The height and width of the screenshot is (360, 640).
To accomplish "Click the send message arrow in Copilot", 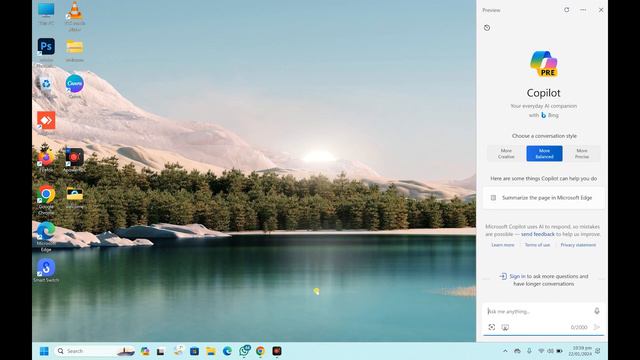I will click(x=597, y=327).
